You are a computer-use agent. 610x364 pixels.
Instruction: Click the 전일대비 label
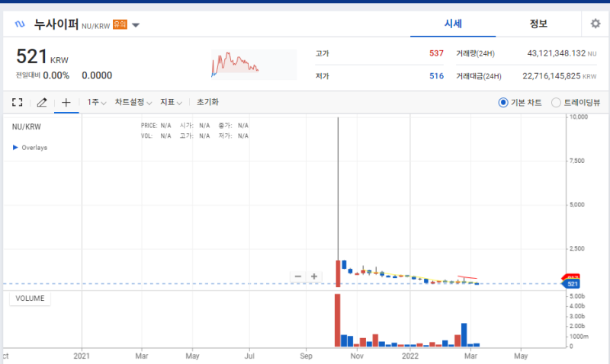coord(27,75)
